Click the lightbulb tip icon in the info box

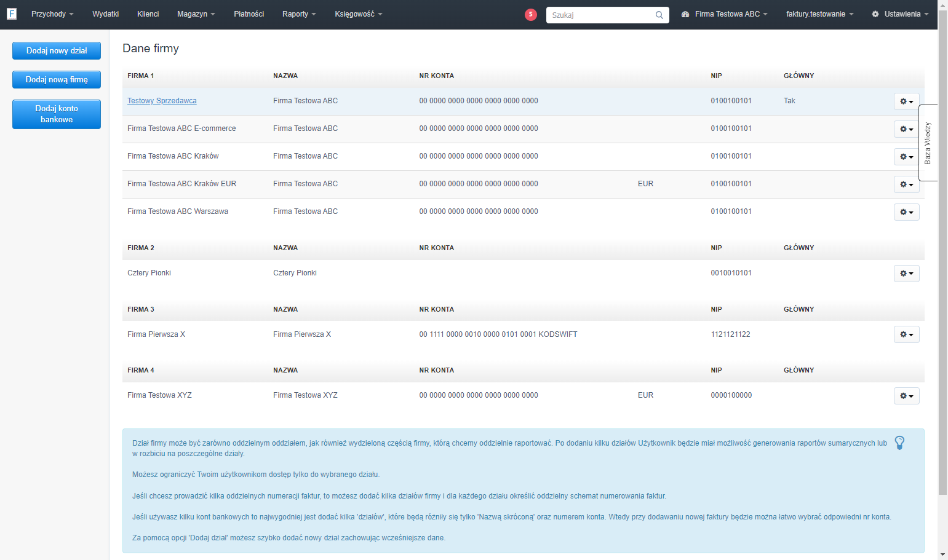pyautogui.click(x=899, y=443)
